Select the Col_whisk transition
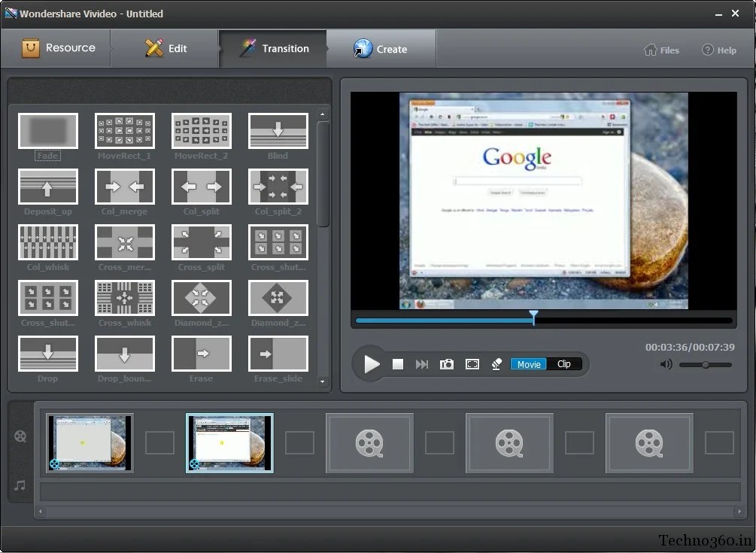The width and height of the screenshot is (756, 553). 47,242
